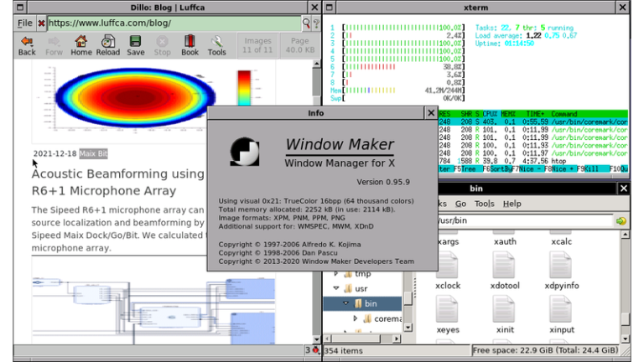Click the Back arrow in Dillo
The width and height of the screenshot is (644, 362).
click(27, 44)
